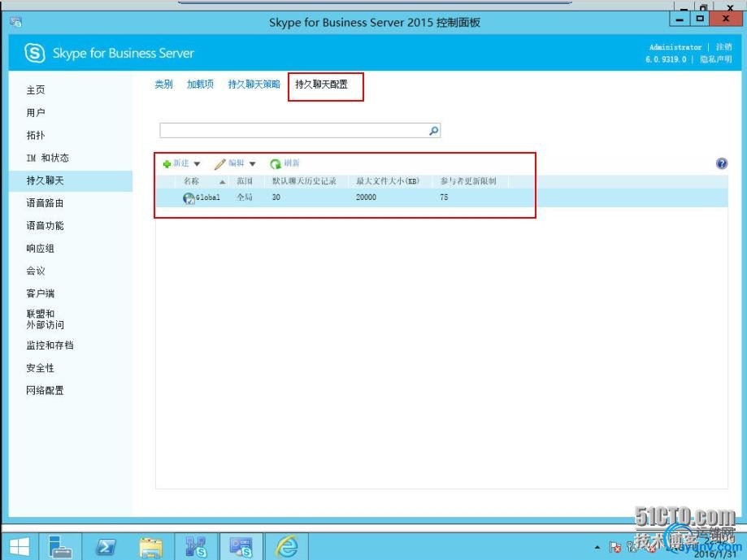The height and width of the screenshot is (560, 747).
Task: Click the 全局 scope cell
Action: click(x=245, y=198)
